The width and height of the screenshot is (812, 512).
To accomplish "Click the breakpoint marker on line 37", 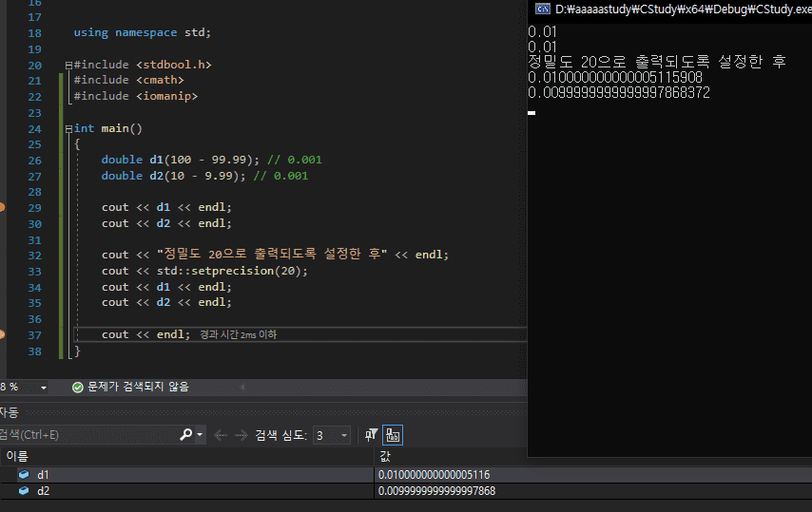I will [2, 334].
